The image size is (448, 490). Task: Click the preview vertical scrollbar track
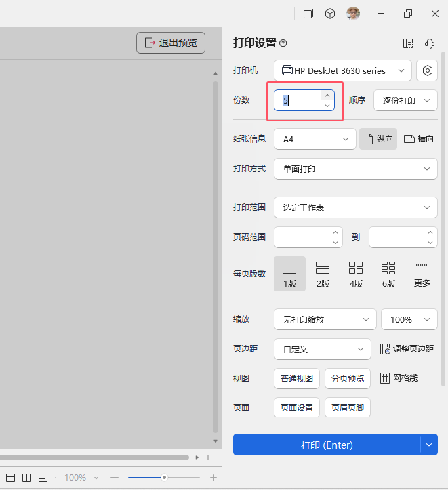(x=216, y=257)
